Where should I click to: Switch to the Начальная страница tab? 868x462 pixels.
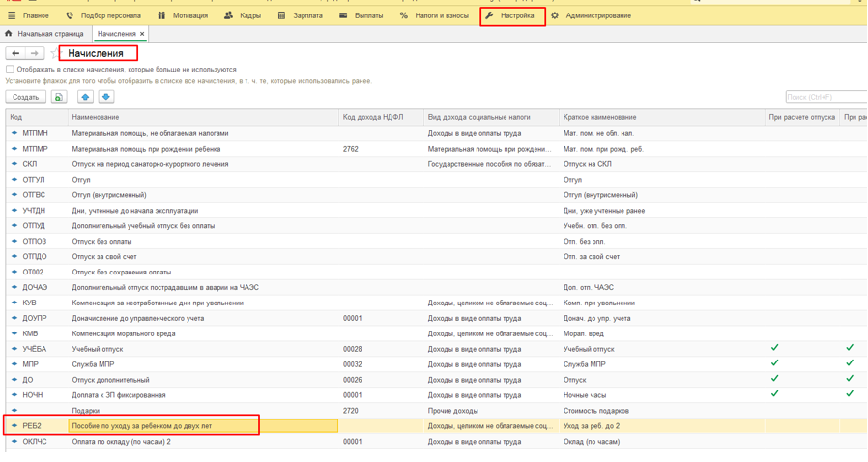click(44, 34)
